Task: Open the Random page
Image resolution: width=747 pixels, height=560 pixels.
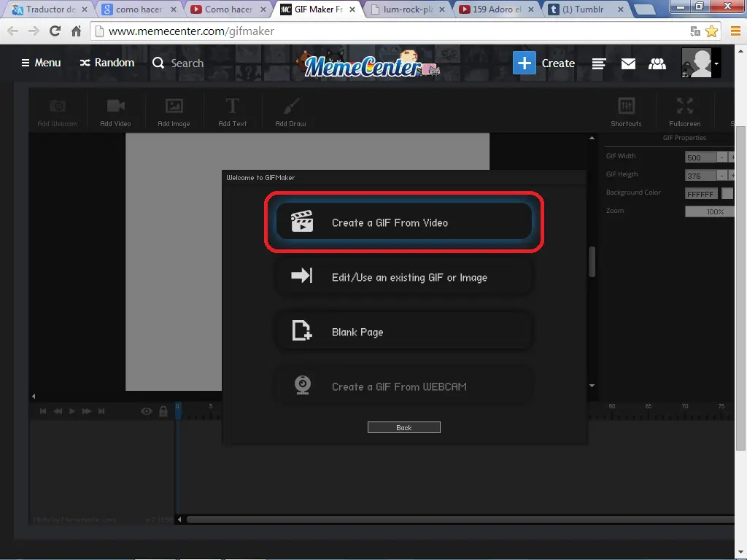Action: [107, 63]
